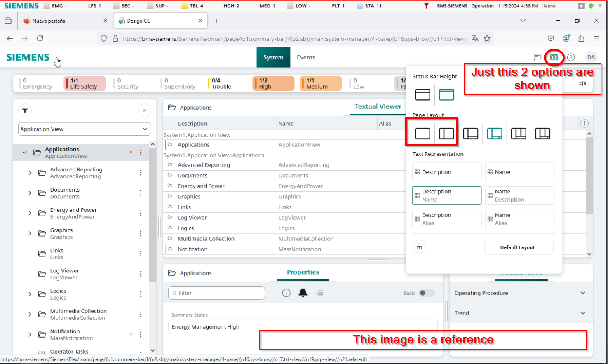Select Description Alias text representation
608x364 pixels.
[446, 219]
